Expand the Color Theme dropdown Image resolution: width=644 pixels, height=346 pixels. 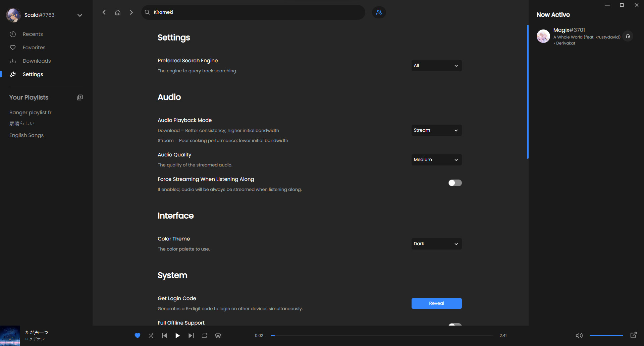pos(436,244)
